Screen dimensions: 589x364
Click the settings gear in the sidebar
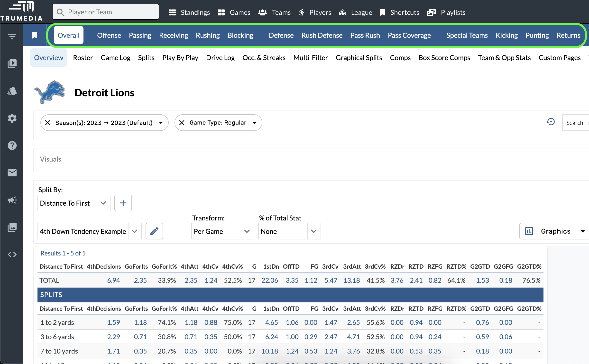[x=12, y=118]
